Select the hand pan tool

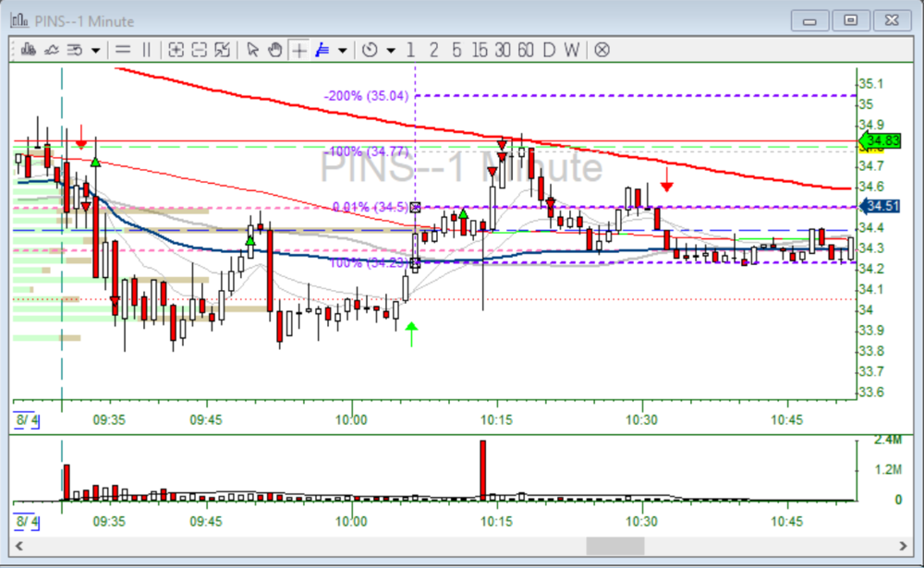click(x=274, y=50)
